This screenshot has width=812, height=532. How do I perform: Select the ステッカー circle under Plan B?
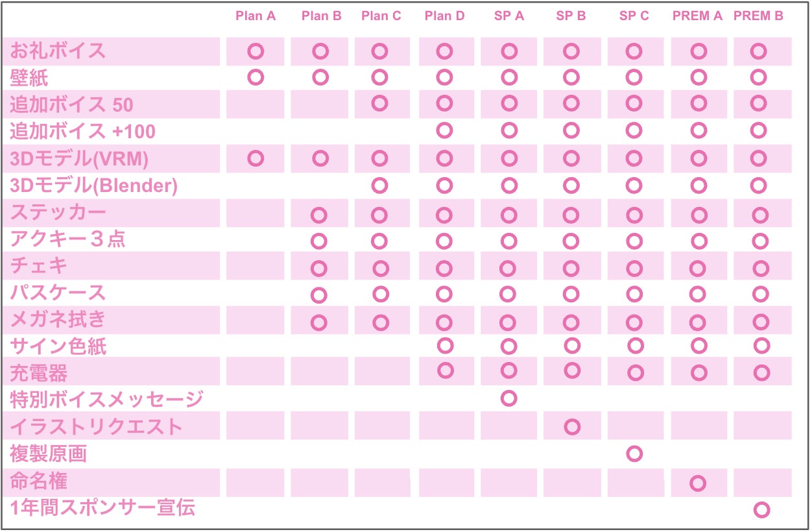318,215
